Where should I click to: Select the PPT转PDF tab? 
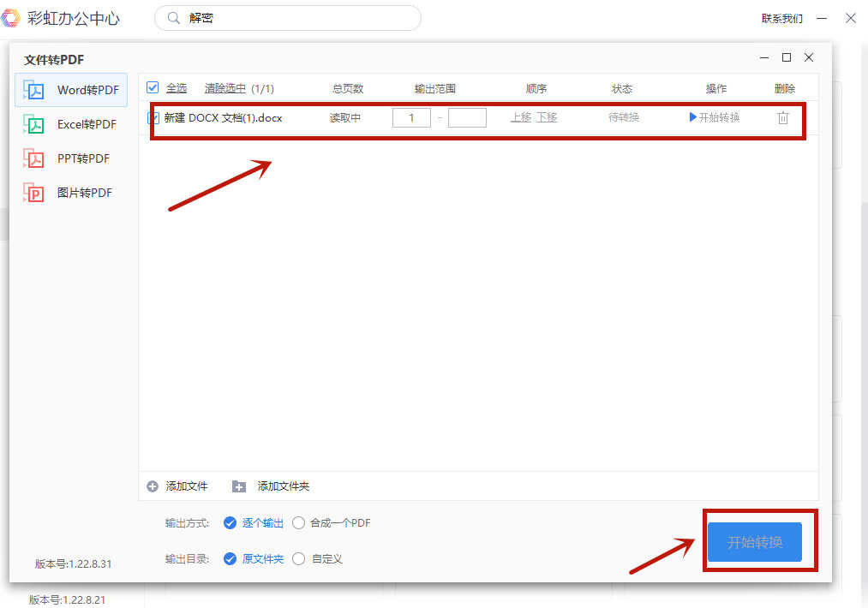click(x=71, y=158)
